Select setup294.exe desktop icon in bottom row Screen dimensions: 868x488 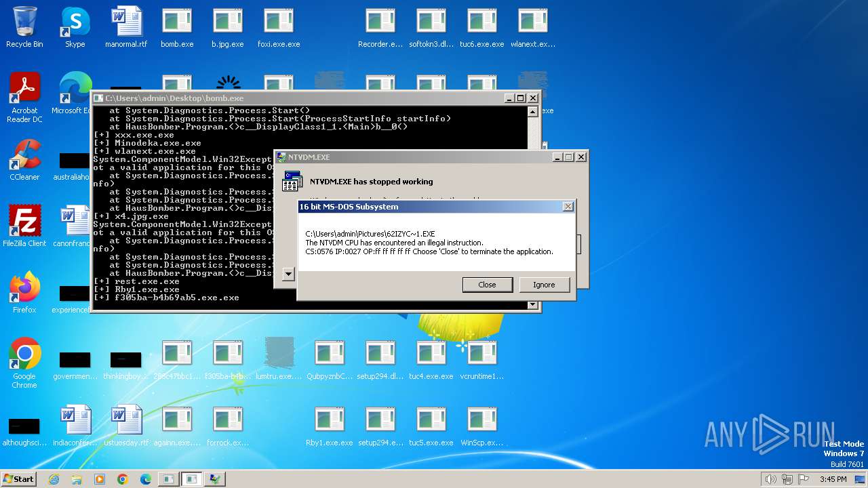tap(380, 426)
